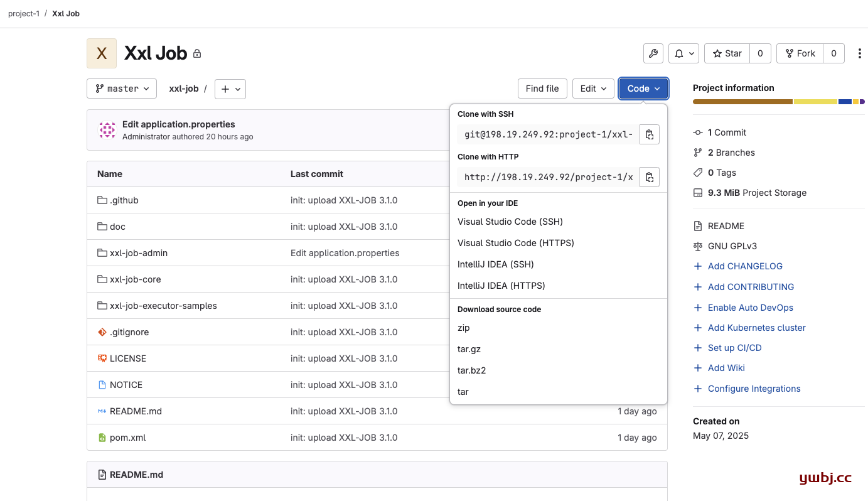This screenshot has height=501, width=868.
Task: Click the LICENSE file icon
Action: pos(102,358)
